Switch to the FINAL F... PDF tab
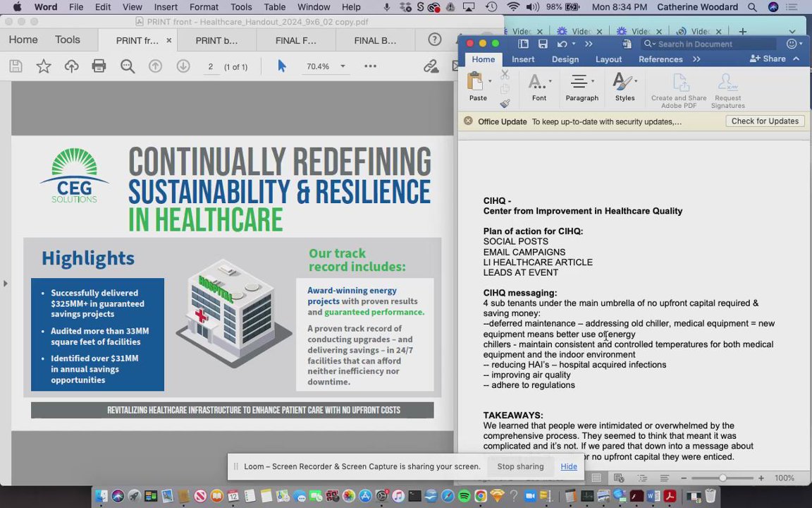The image size is (812, 508). pyautogui.click(x=296, y=40)
